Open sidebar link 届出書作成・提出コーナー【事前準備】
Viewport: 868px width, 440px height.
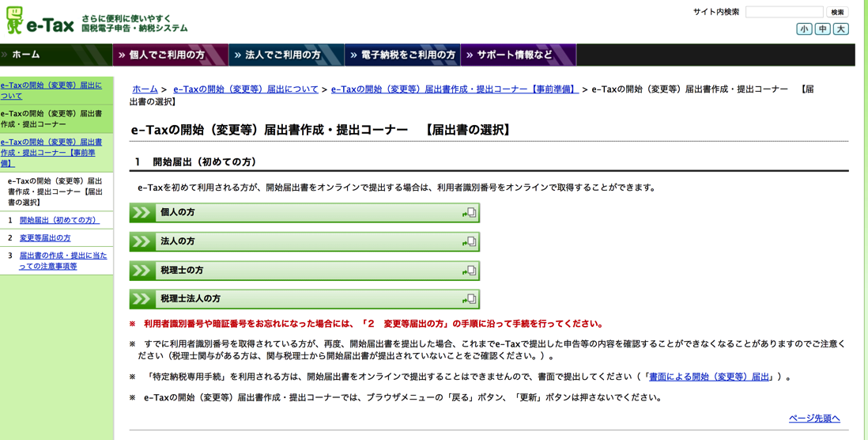tap(51, 153)
